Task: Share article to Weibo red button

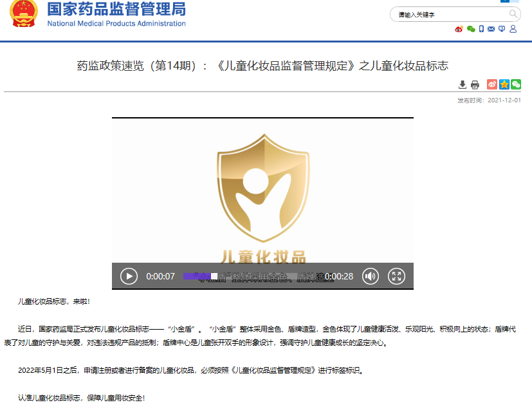Action: pos(492,84)
